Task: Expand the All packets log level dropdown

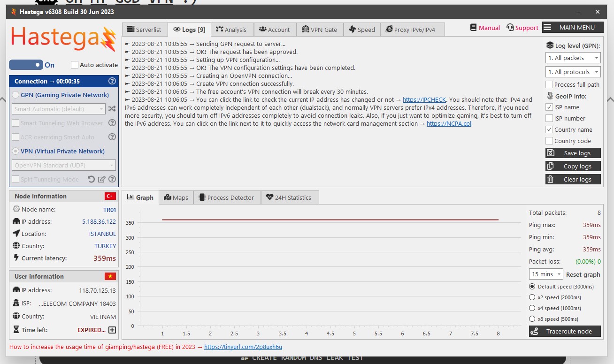Action: [573, 58]
